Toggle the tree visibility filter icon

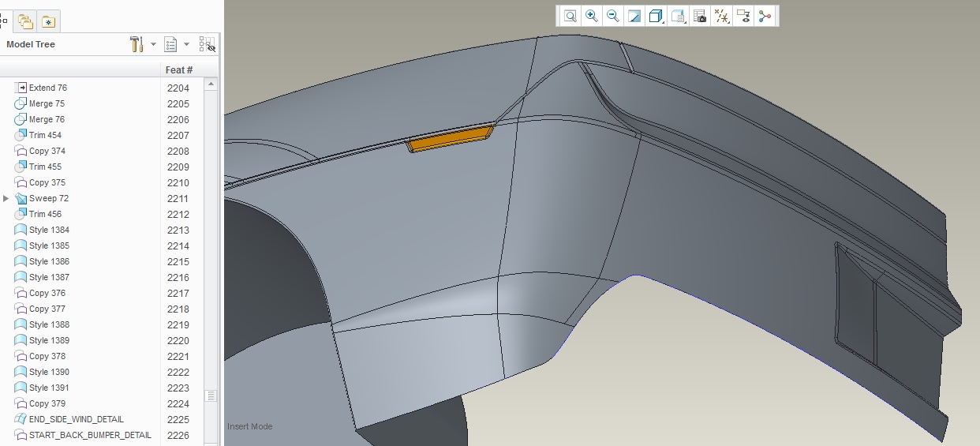click(208, 44)
